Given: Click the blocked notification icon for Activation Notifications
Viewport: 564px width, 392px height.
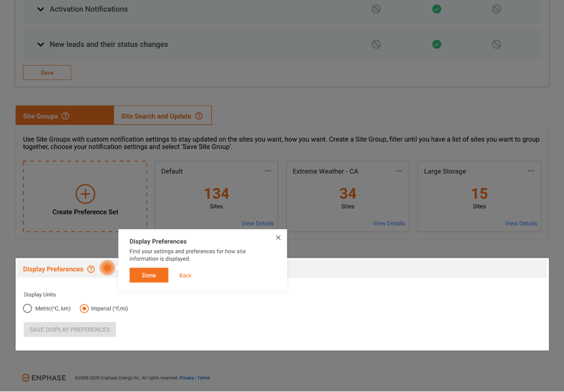Looking at the screenshot, I should [376, 8].
